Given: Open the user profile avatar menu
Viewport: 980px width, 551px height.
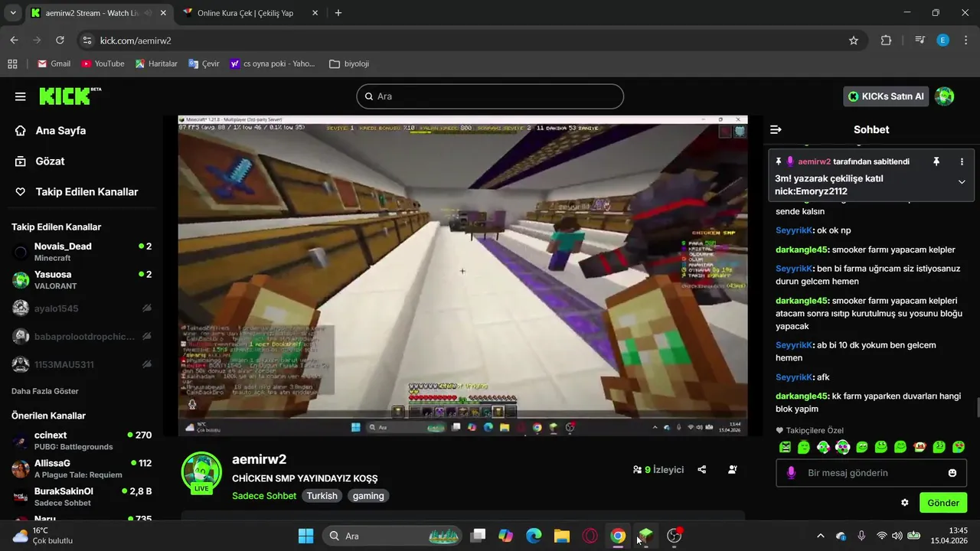Looking at the screenshot, I should pos(945,96).
